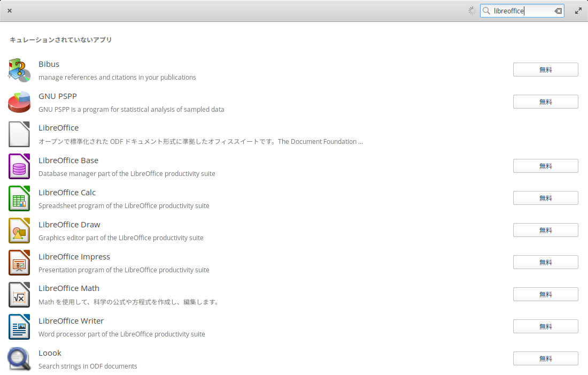Click the 無料 button for LibreOffice Draw
This screenshot has width=588, height=375.
pyautogui.click(x=546, y=230)
